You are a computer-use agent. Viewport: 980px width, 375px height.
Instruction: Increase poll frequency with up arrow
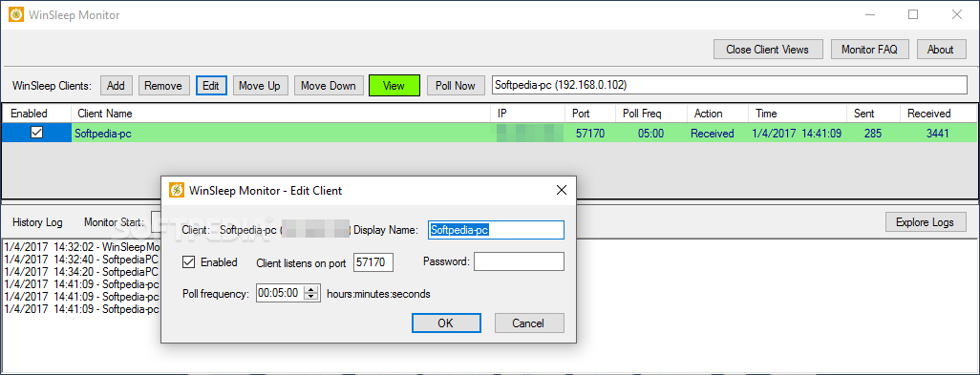pos(310,289)
